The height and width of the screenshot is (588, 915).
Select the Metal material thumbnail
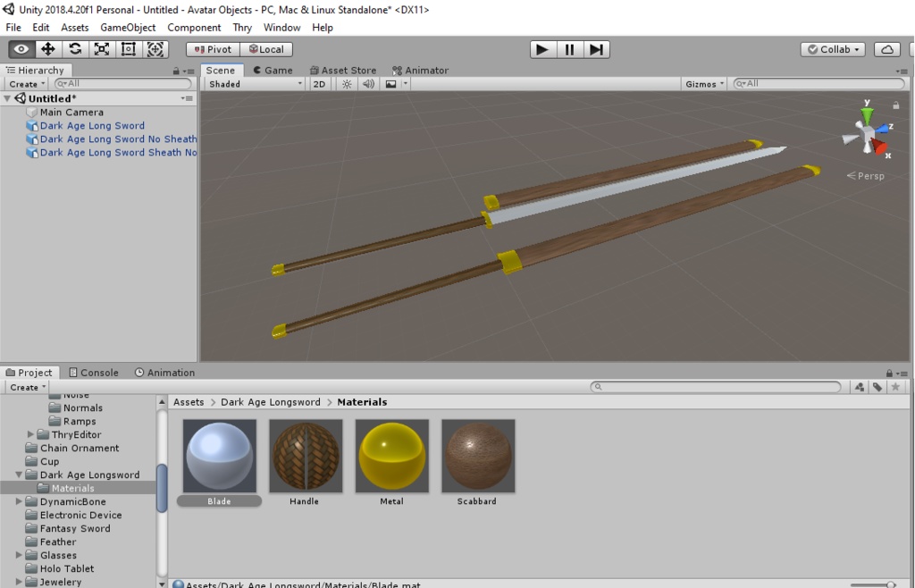tap(391, 456)
